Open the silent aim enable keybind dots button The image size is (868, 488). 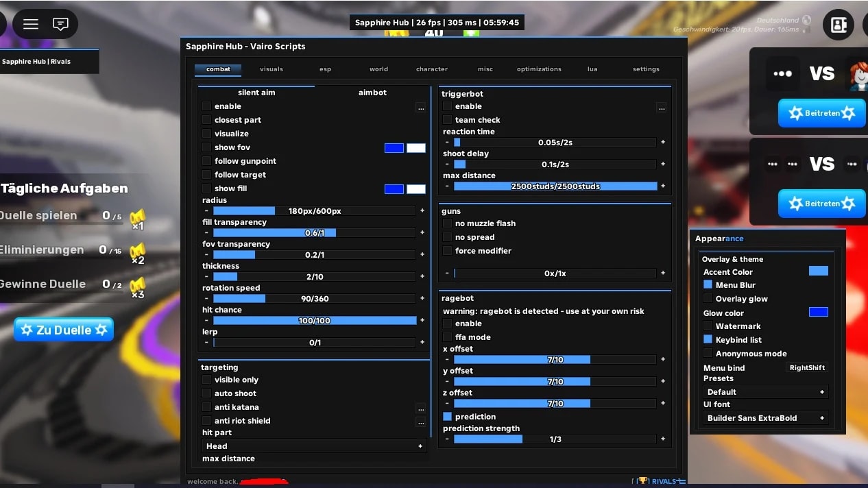tap(420, 107)
